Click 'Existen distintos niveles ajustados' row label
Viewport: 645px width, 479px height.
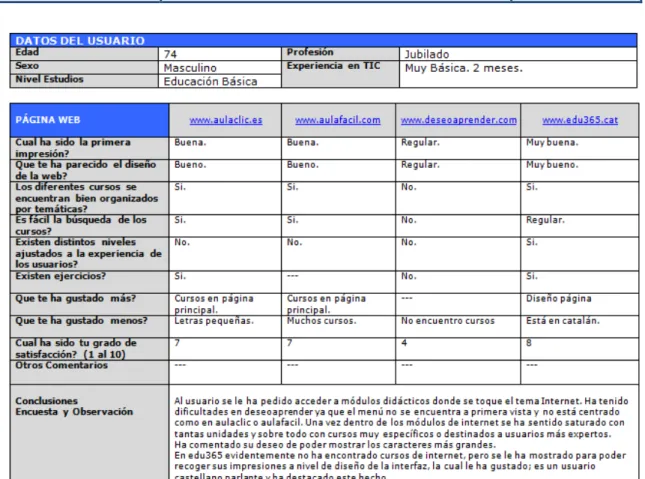click(x=88, y=253)
